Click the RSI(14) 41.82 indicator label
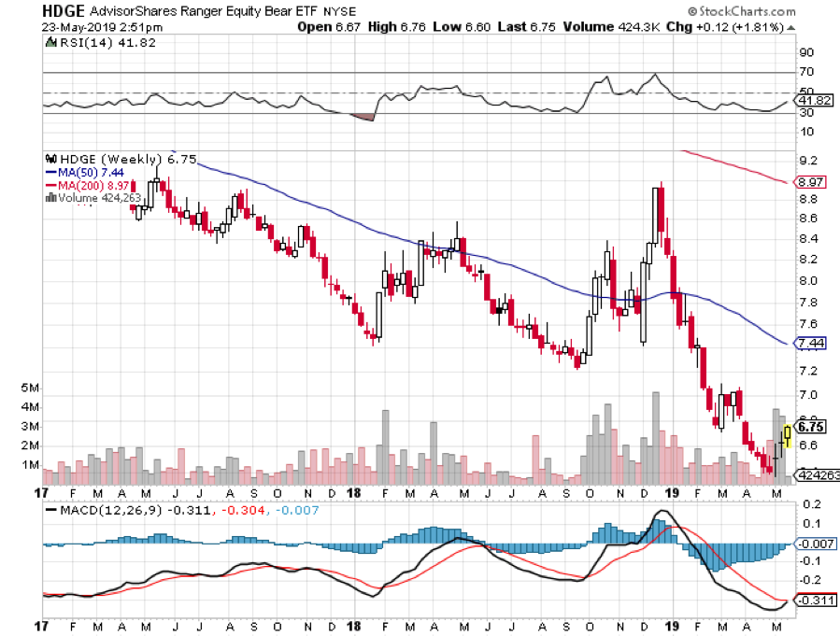Screen dimensions: 840x636 click(107, 43)
